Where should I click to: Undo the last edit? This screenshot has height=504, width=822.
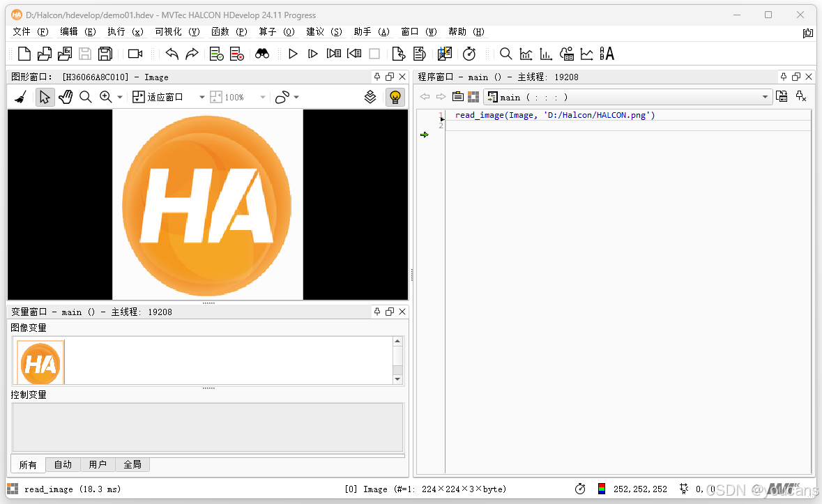pyautogui.click(x=172, y=54)
